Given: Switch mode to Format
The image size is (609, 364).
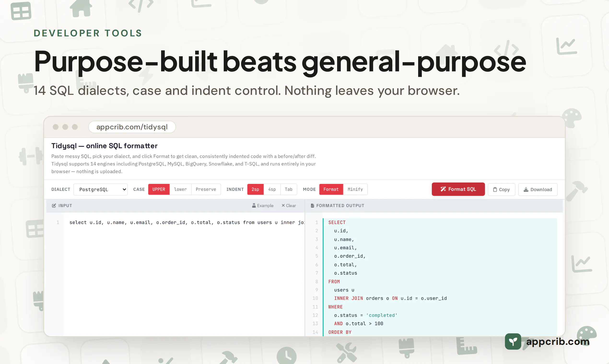Looking at the screenshot, I should [x=331, y=189].
